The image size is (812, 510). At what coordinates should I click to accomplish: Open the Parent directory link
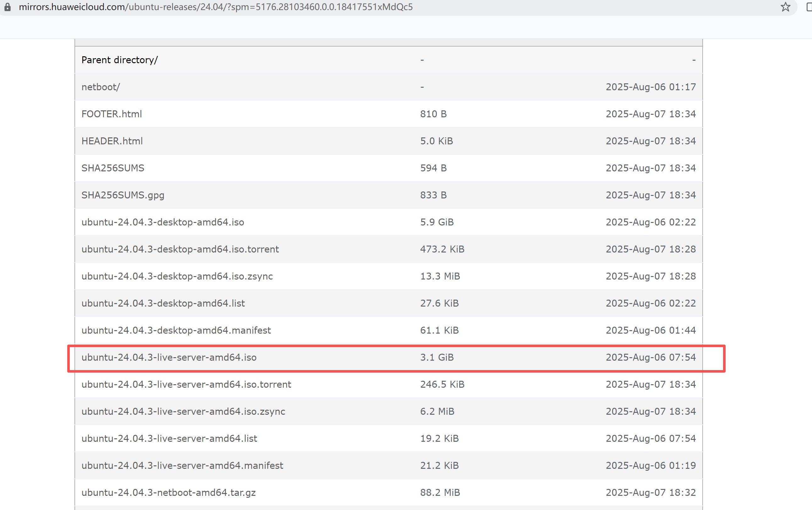(x=119, y=60)
